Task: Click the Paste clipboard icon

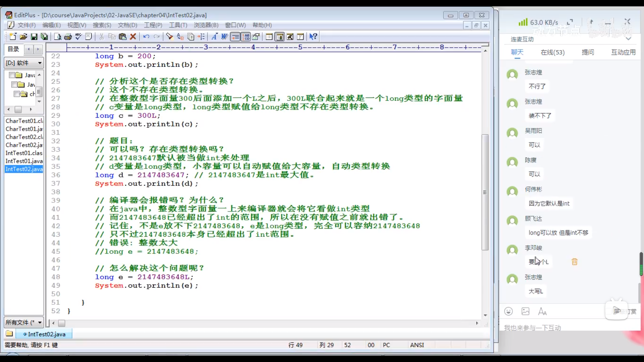Action: [x=123, y=37]
